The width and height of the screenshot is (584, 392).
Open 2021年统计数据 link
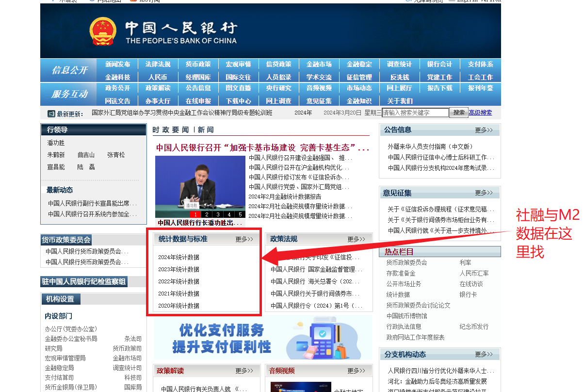click(x=178, y=294)
